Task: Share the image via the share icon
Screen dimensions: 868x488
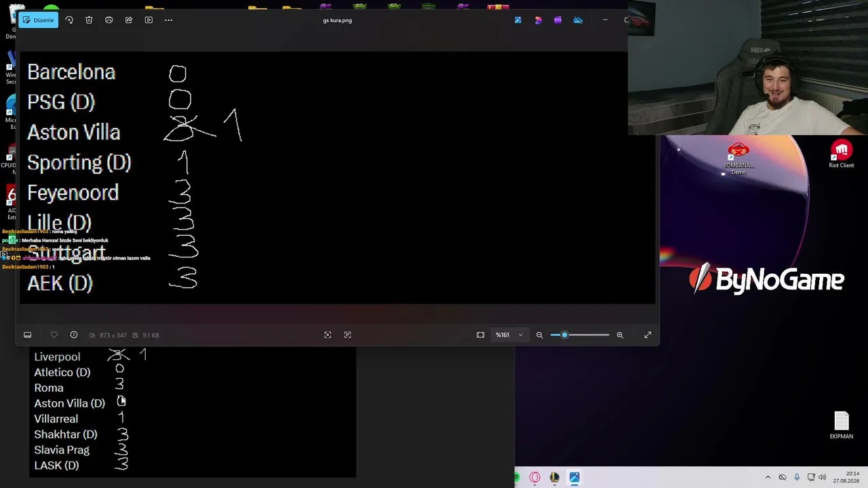Action: click(129, 20)
